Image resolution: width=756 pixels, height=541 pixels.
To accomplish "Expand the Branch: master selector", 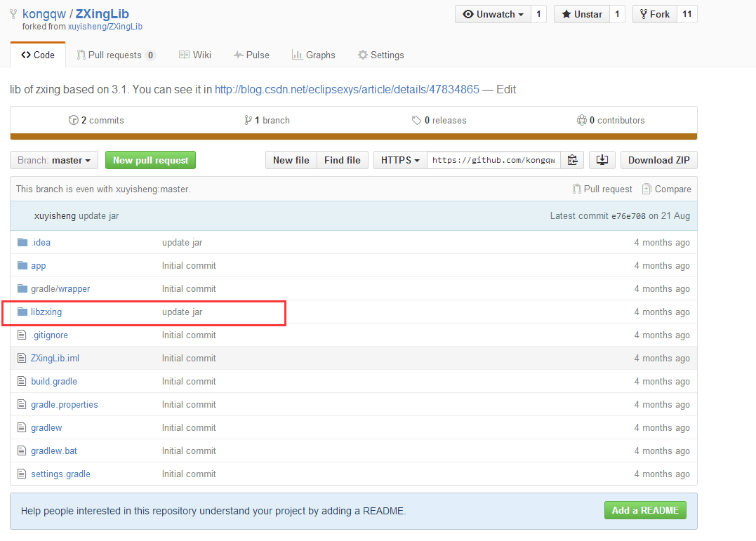I will [x=53, y=160].
